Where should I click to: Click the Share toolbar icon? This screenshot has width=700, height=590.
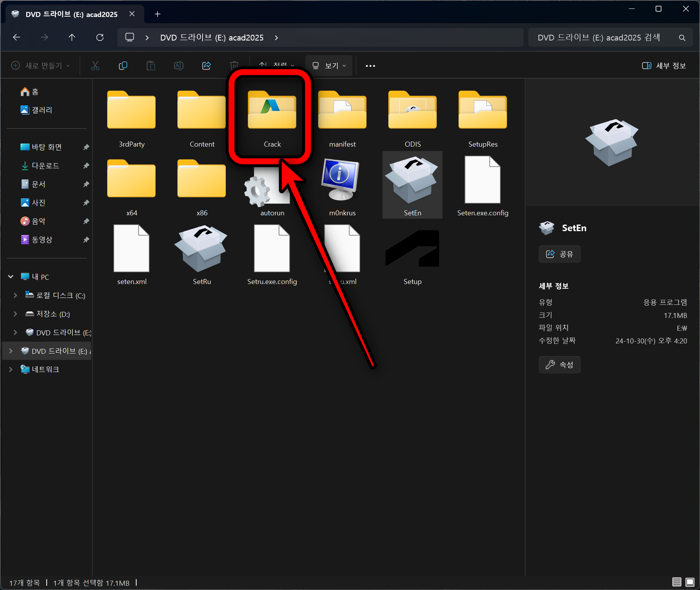[206, 66]
